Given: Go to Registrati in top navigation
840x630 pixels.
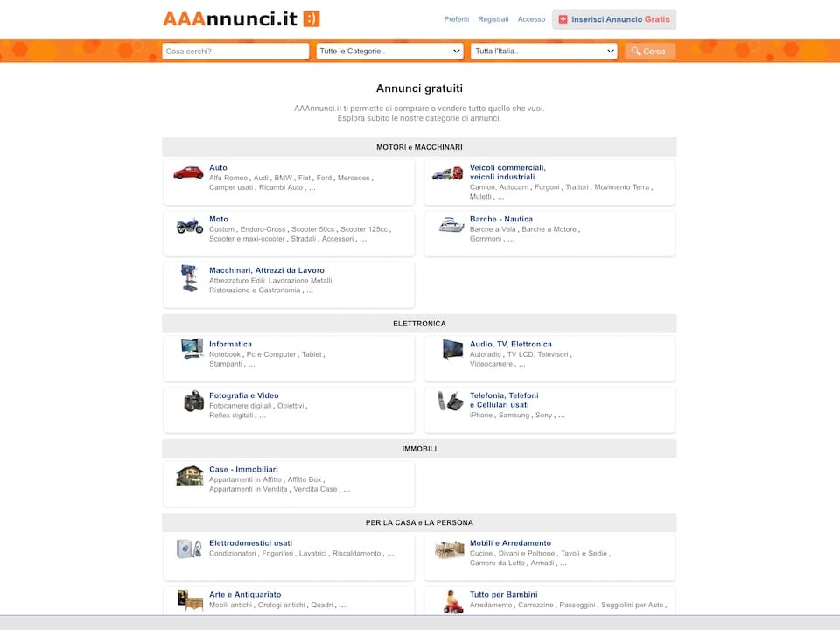Looking at the screenshot, I should click(x=493, y=19).
